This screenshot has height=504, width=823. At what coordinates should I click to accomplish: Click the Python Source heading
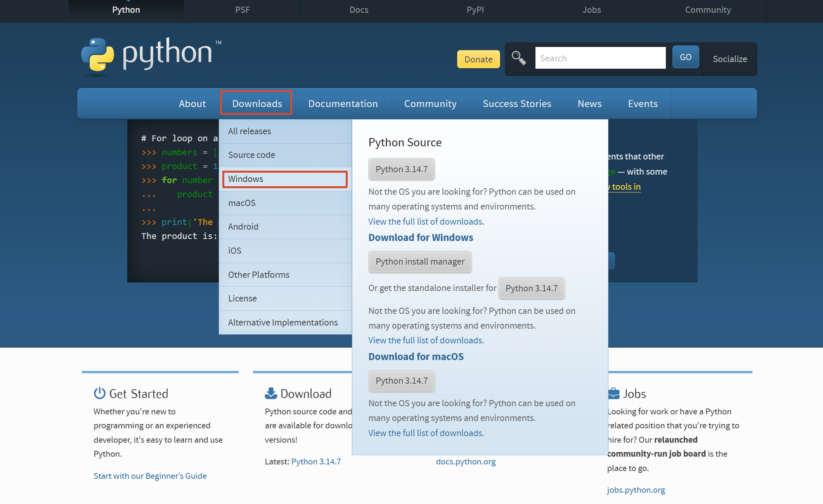(x=405, y=142)
